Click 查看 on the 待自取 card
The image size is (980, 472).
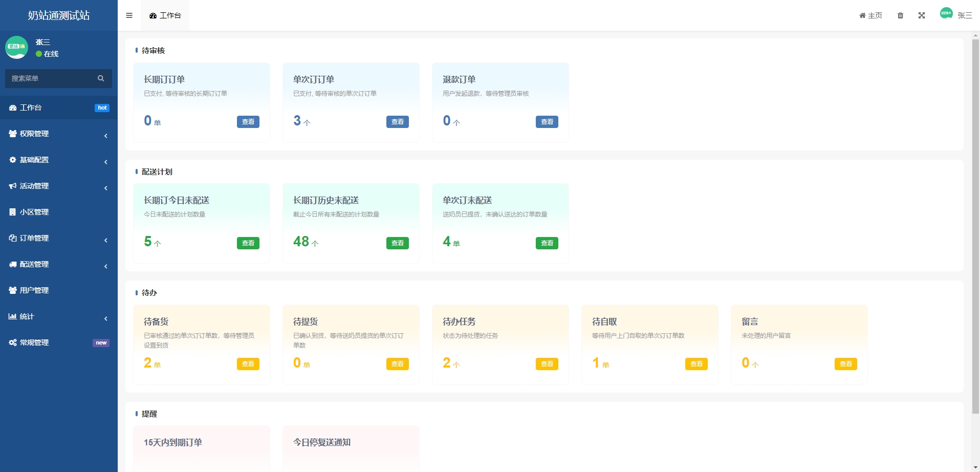coord(696,364)
